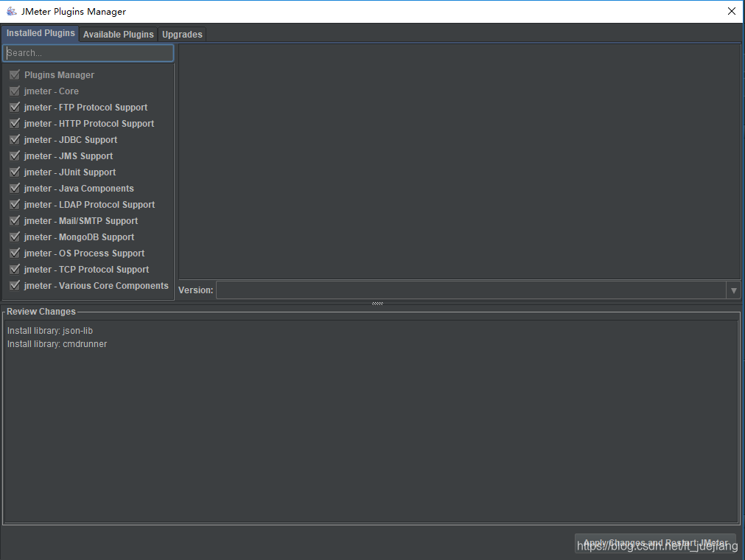Uncheck jmeter - Java Components checkbox
This screenshot has height=560, width=745.
(15, 188)
